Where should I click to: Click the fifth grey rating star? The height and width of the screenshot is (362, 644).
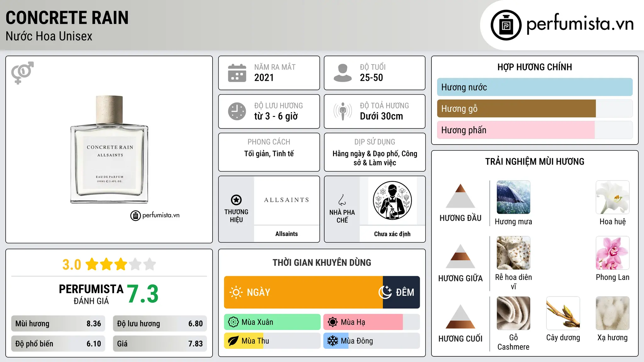[150, 264]
